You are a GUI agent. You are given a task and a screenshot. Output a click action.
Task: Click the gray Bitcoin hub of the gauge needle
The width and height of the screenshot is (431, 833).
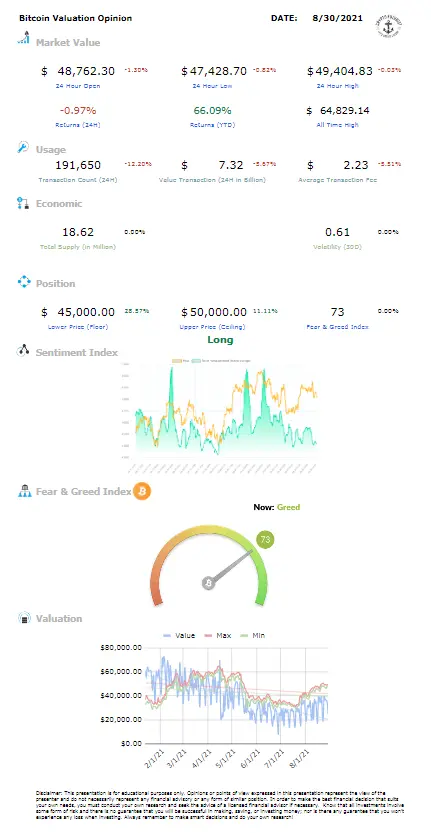[x=209, y=583]
